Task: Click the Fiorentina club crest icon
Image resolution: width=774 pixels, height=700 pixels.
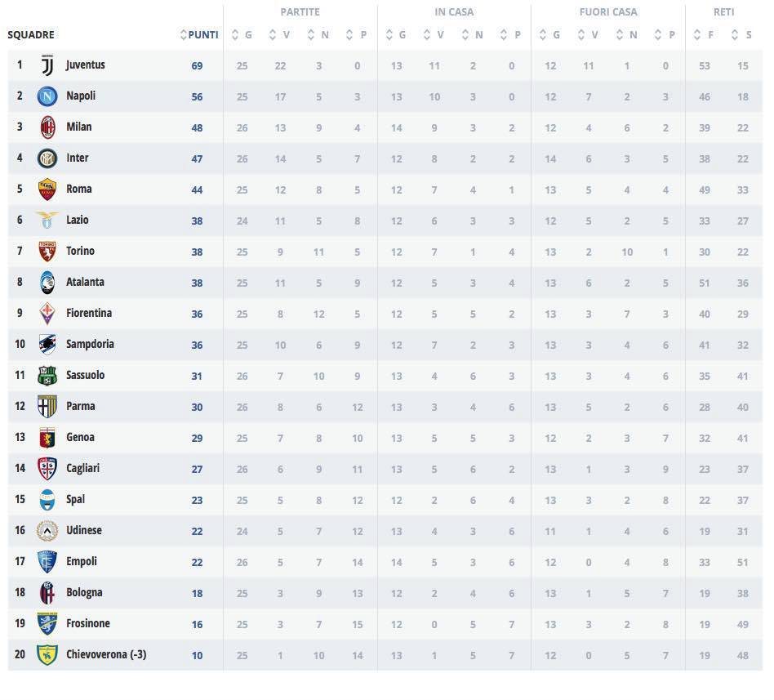Action: pos(47,314)
